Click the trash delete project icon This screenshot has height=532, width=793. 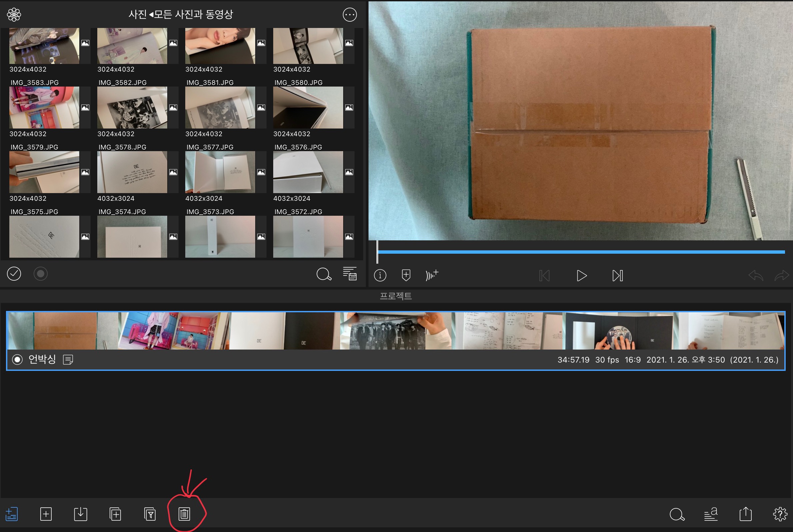[184, 514]
